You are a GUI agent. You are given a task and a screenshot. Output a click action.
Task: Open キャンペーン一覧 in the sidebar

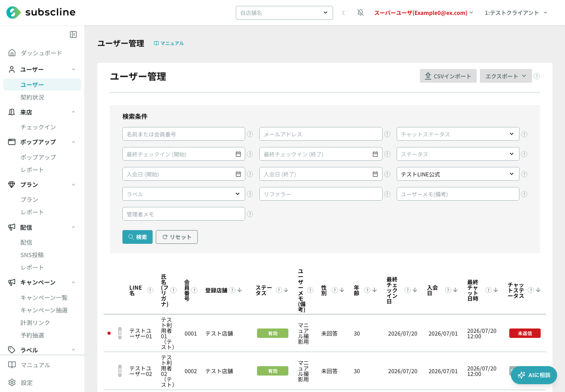coord(44,298)
